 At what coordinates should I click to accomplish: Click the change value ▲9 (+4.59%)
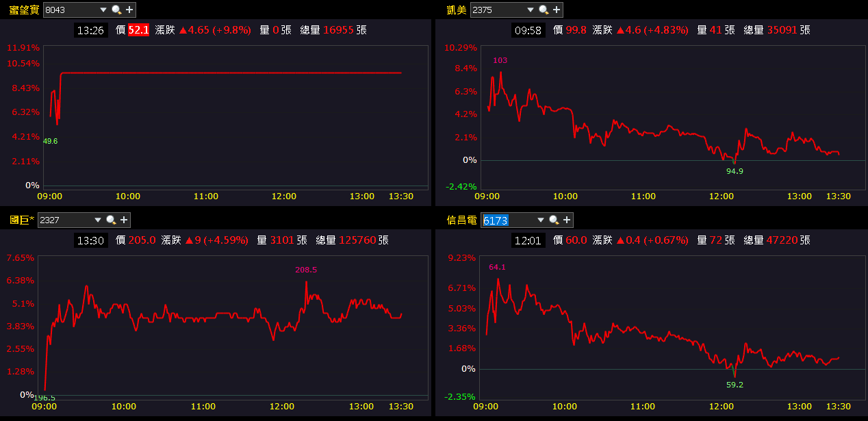point(217,240)
